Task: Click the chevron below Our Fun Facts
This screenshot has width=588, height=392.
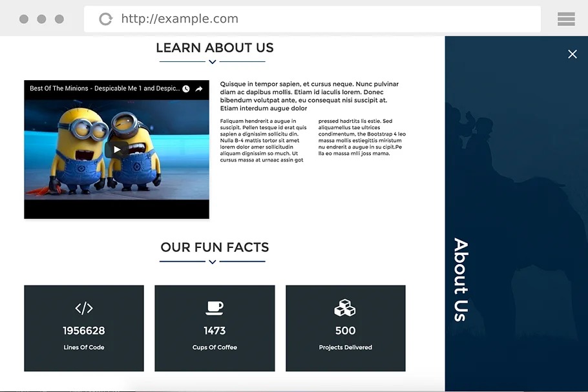Action: [212, 262]
